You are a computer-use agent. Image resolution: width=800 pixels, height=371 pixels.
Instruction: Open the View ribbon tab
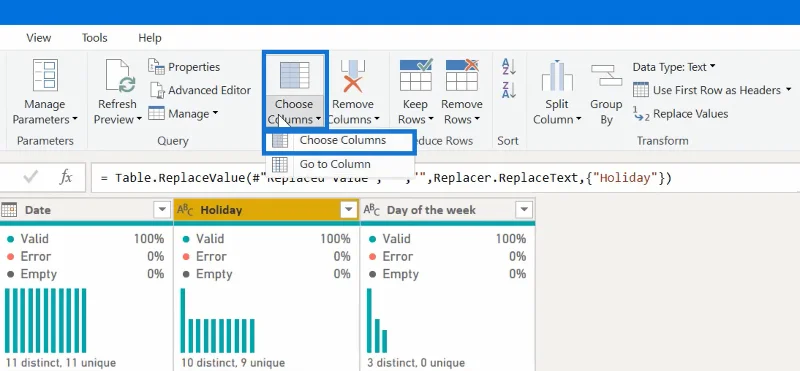tap(39, 38)
